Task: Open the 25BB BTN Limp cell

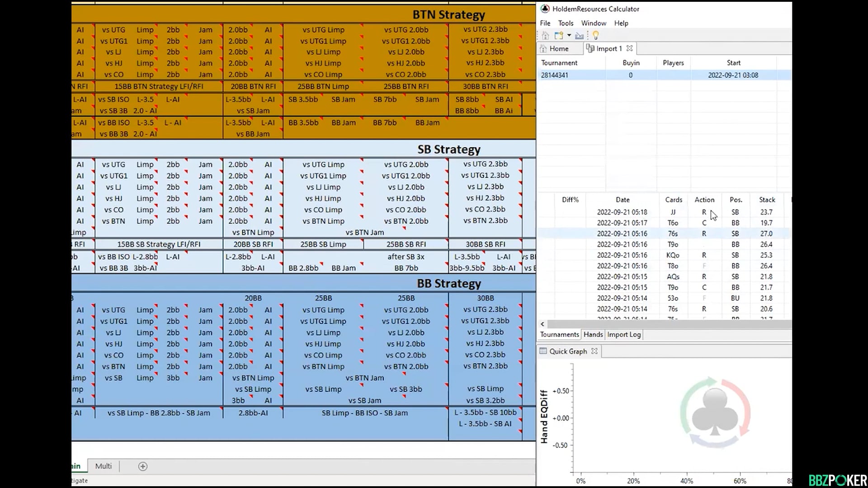Action: pyautogui.click(x=323, y=86)
